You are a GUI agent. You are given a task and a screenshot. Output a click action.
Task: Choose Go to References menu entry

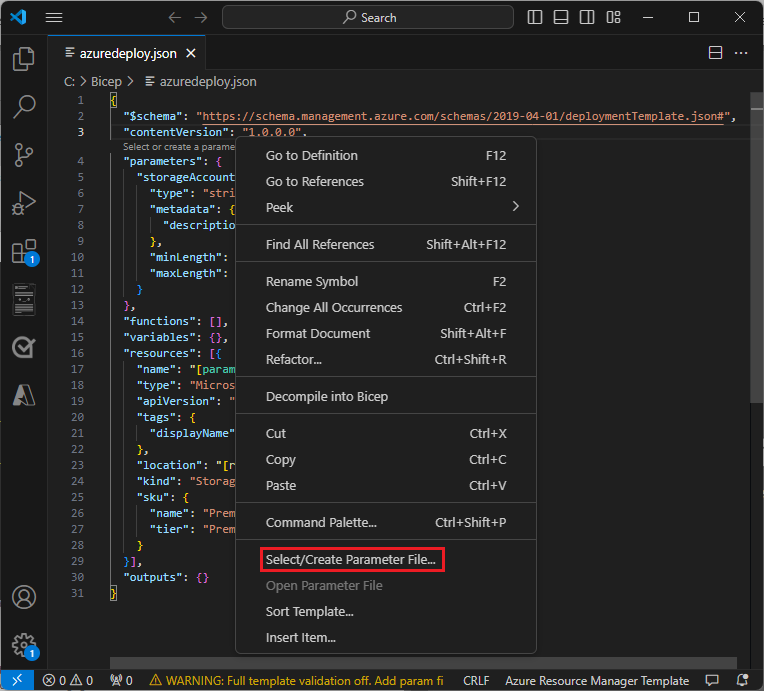tap(386, 181)
